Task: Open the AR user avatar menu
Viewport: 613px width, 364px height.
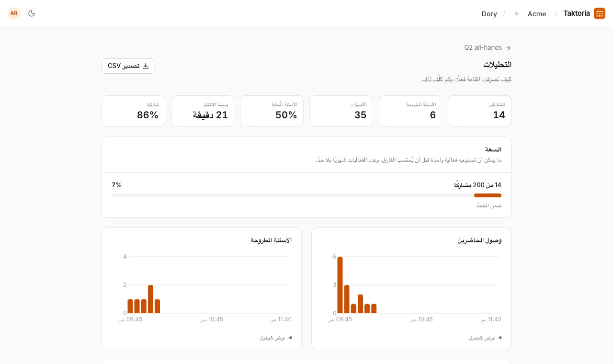Action: click(x=14, y=13)
